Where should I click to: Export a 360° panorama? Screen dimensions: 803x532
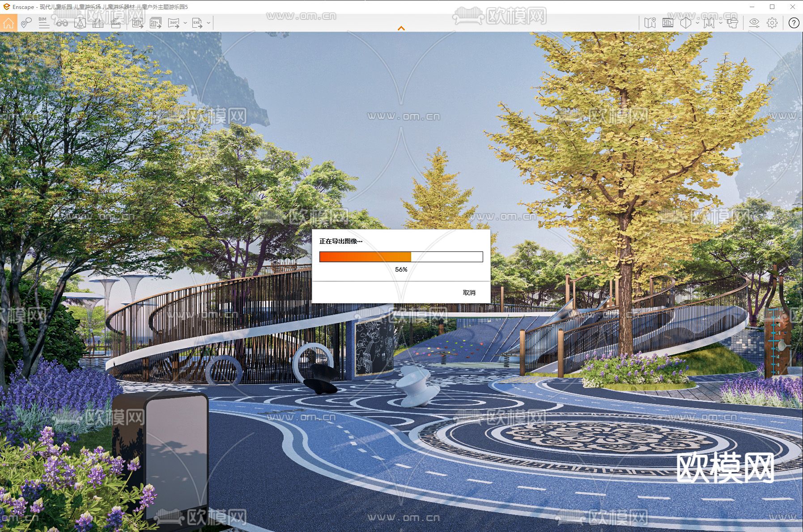click(174, 23)
